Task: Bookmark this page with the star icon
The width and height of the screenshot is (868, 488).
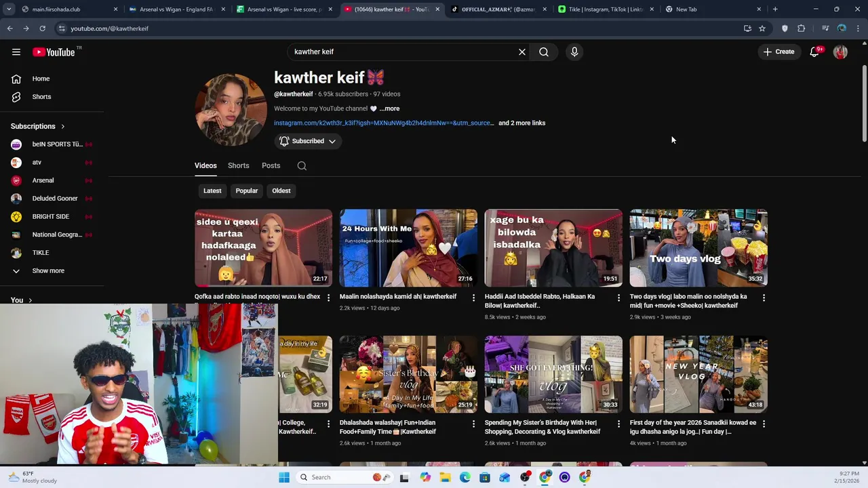Action: pyautogui.click(x=762, y=28)
